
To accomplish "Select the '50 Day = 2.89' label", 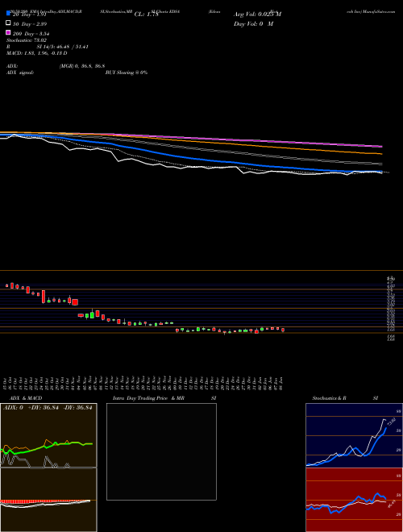I will (30, 23).
